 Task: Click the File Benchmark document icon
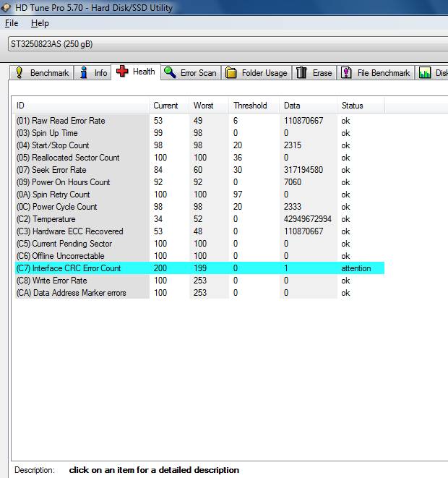tap(346, 73)
